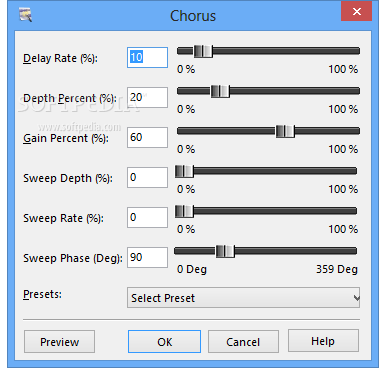The width and height of the screenshot is (379, 368).
Task: Click the Chorus dialog title bar icon
Action: click(x=26, y=15)
